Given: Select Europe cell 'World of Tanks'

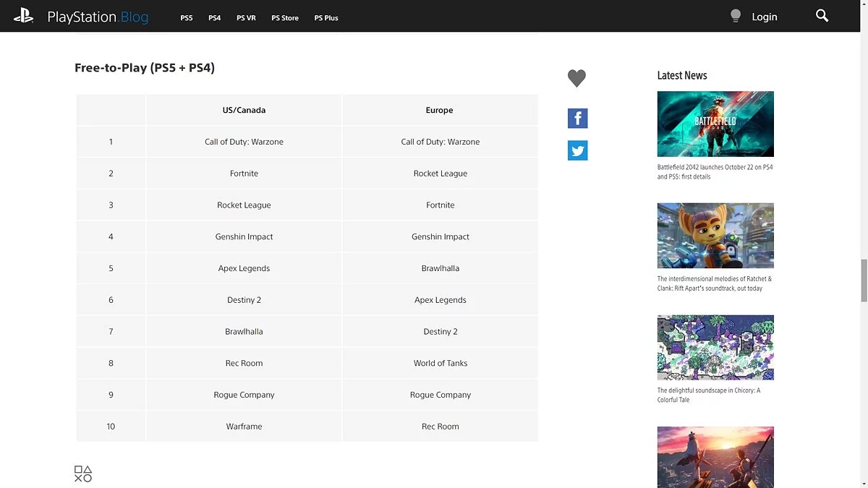Looking at the screenshot, I should coord(440,363).
